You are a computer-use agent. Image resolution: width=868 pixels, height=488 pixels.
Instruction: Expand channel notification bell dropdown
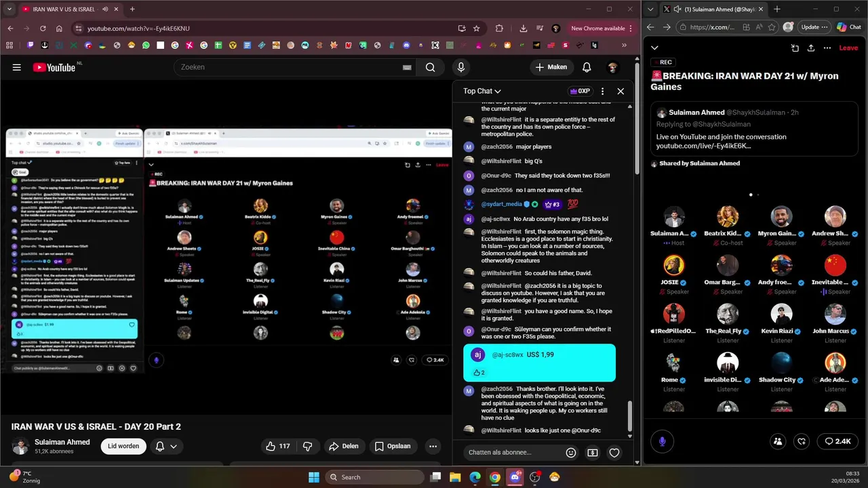pos(166,446)
